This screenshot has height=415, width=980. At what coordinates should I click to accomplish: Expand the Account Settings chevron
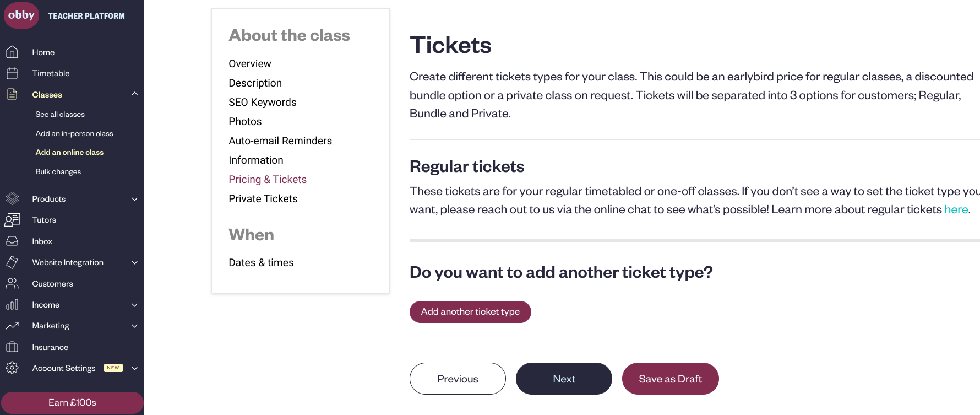point(134,368)
